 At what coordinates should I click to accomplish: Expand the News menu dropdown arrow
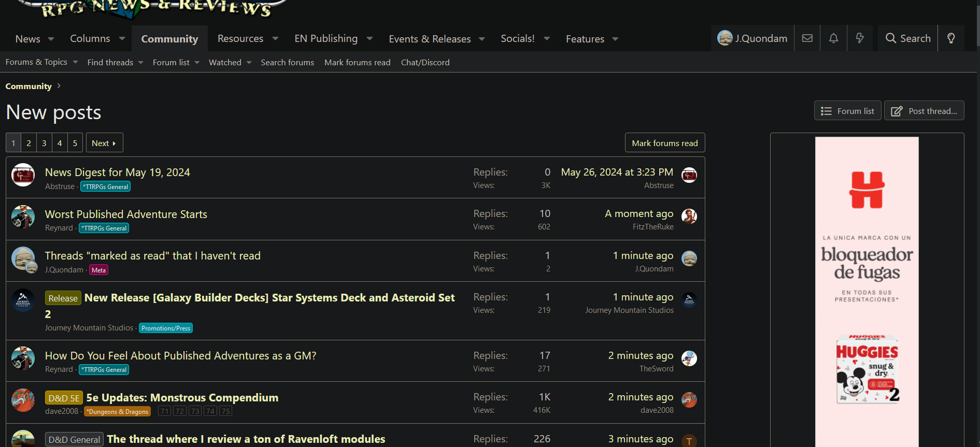click(x=51, y=39)
